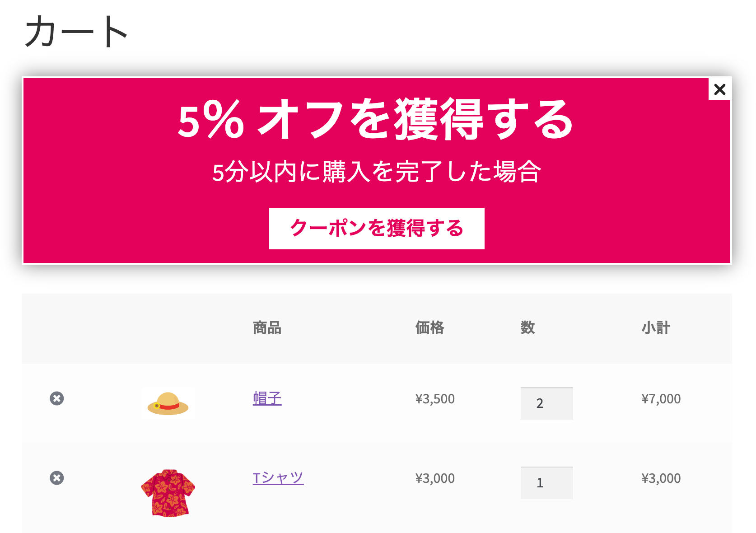Image resolution: width=756 pixels, height=533 pixels.
Task: Click the クーポンを獲得する button
Action: click(x=377, y=229)
